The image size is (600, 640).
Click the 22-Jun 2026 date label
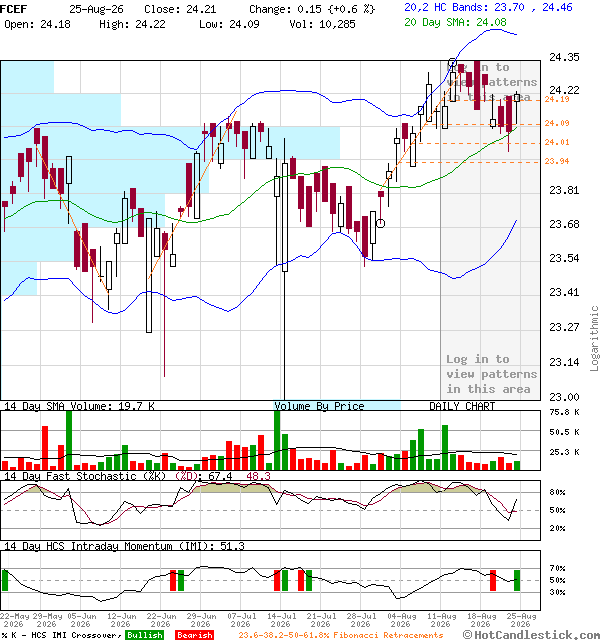[161, 620]
